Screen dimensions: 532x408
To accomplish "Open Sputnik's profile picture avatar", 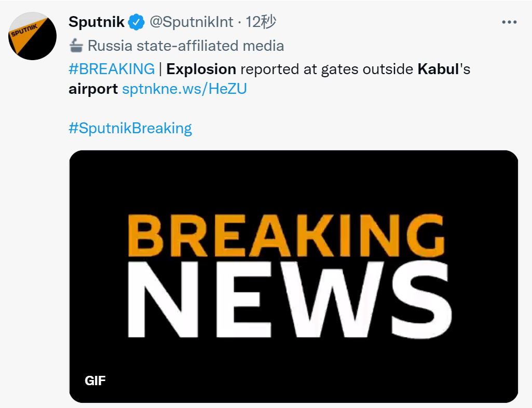I will (x=33, y=36).
